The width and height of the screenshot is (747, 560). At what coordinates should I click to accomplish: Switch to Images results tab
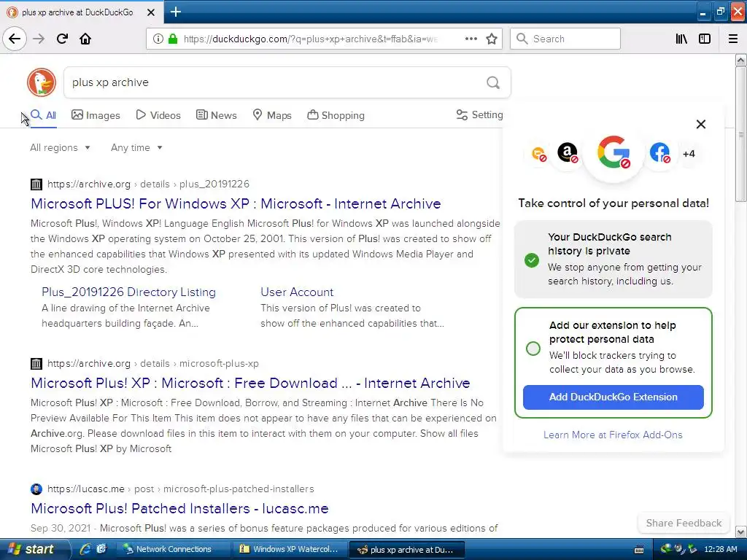coord(96,115)
